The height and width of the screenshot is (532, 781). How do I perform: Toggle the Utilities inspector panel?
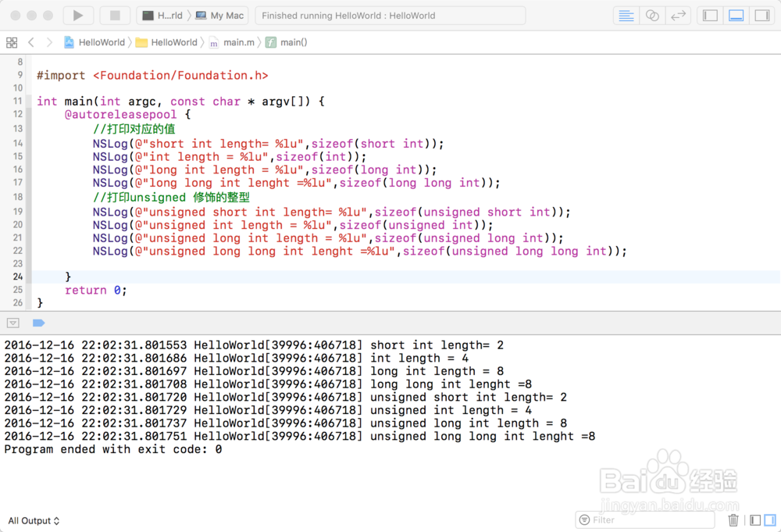(x=762, y=16)
